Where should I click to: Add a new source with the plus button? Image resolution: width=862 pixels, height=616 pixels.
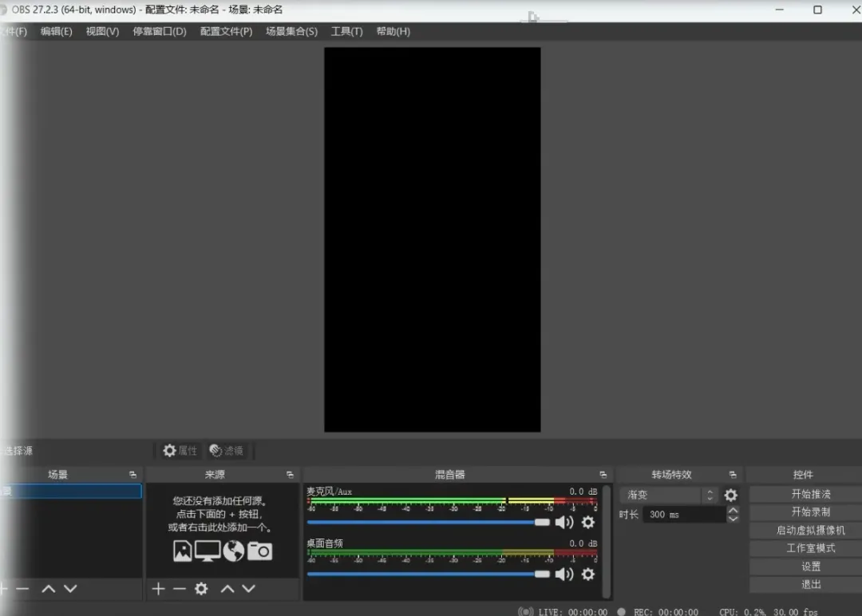pyautogui.click(x=158, y=589)
